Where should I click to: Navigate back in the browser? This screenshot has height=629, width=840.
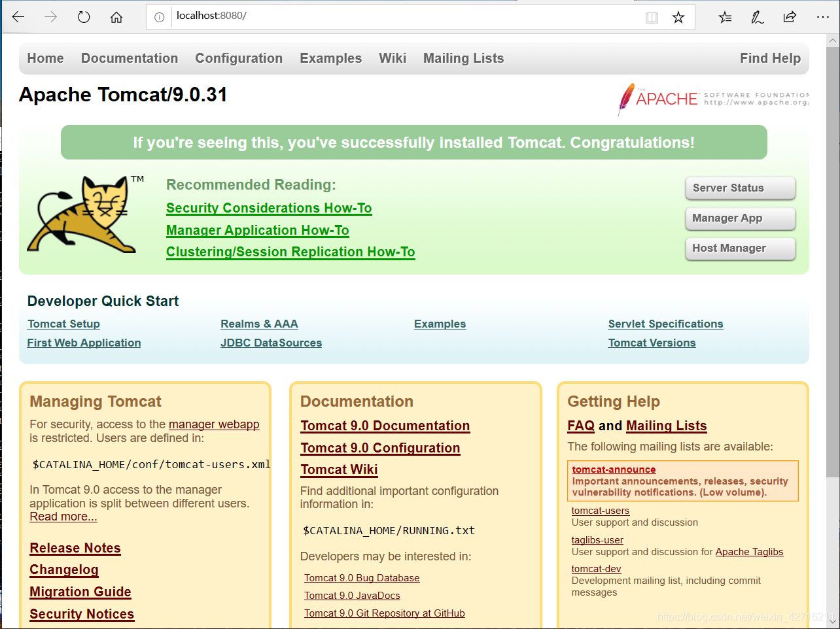pyautogui.click(x=18, y=17)
